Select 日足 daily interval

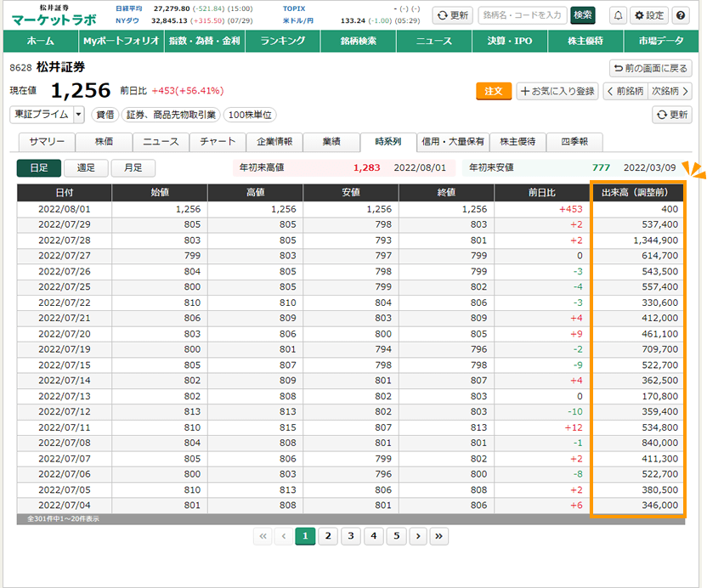click(x=39, y=168)
